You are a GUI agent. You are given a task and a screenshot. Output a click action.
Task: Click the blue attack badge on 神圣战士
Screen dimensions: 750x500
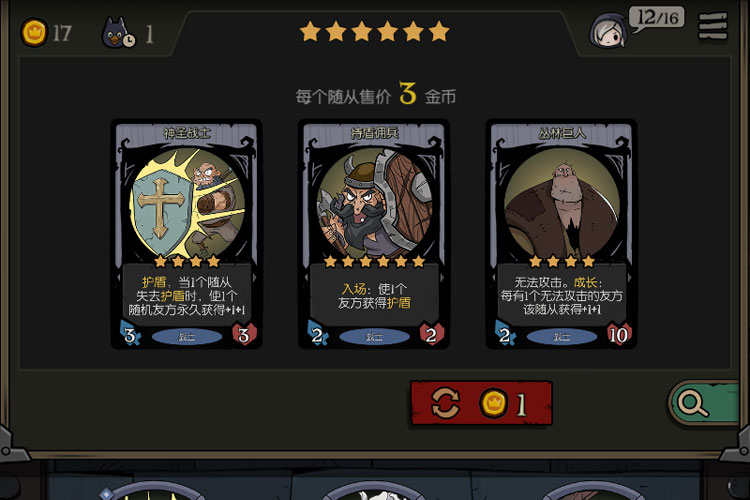(130, 333)
